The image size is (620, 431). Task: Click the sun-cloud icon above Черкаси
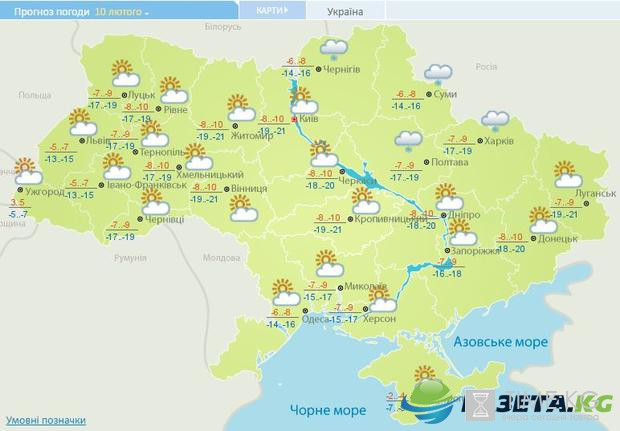click(x=324, y=153)
